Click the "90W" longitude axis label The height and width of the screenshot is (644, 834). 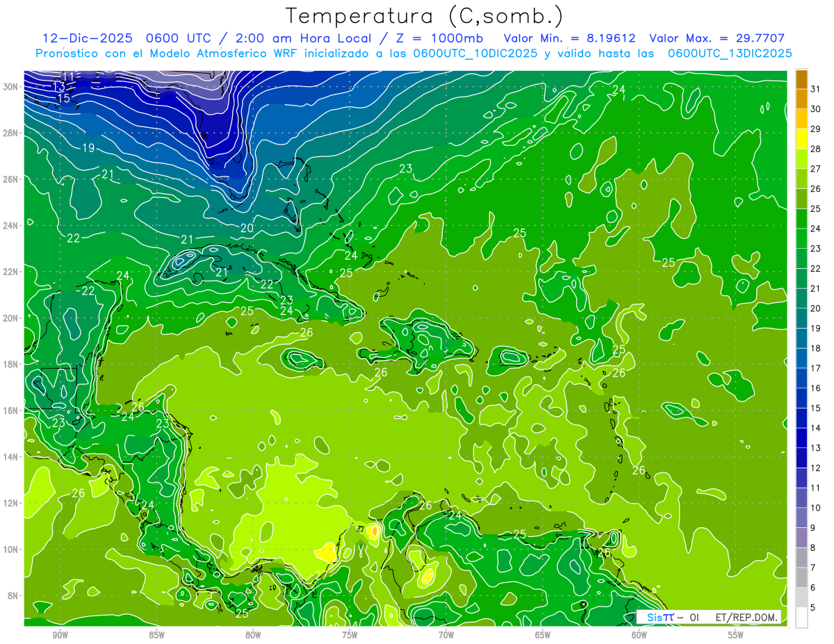coord(60,635)
